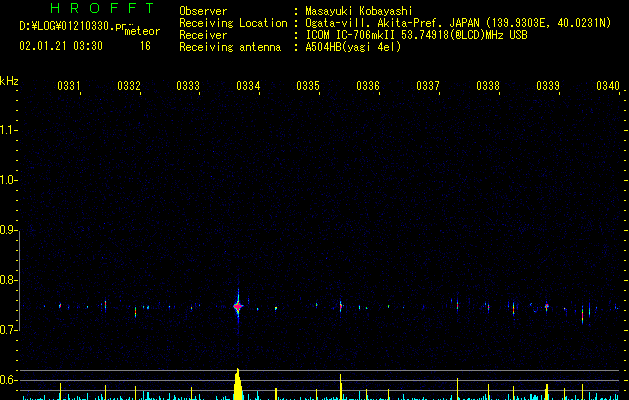The width and height of the screenshot is (629, 400).
Task: Click the 0339 time marker
Action: pyautogui.click(x=548, y=86)
